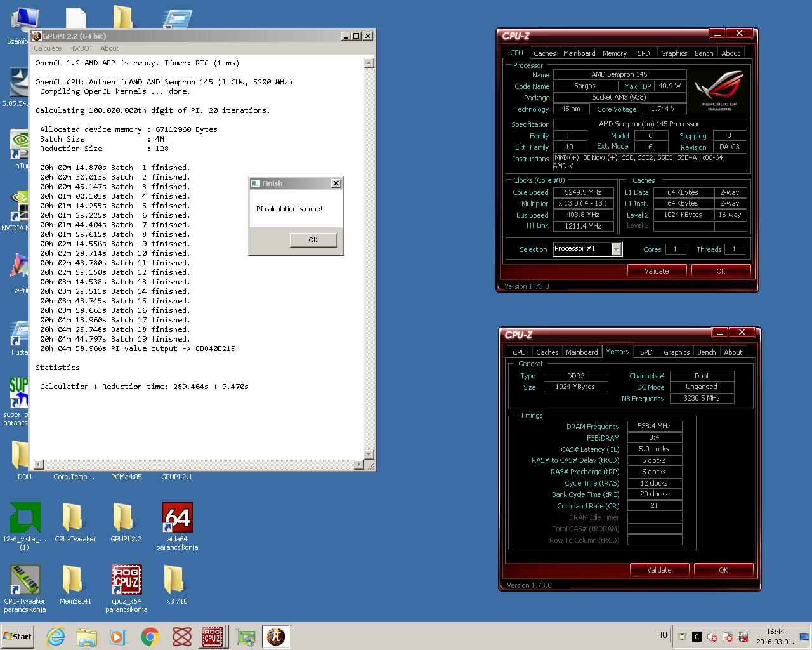Click the Show desktop button in tray corner

(x=805, y=637)
